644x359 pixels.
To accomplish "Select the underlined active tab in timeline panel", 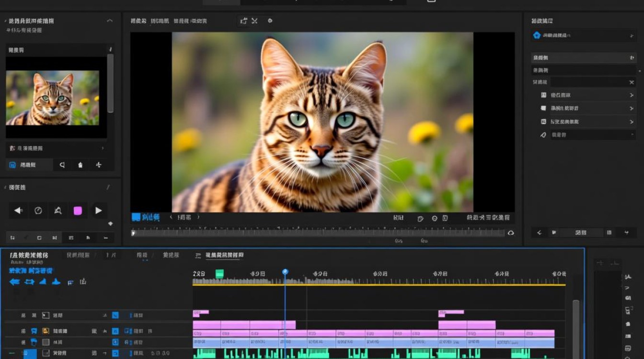I will tap(224, 256).
